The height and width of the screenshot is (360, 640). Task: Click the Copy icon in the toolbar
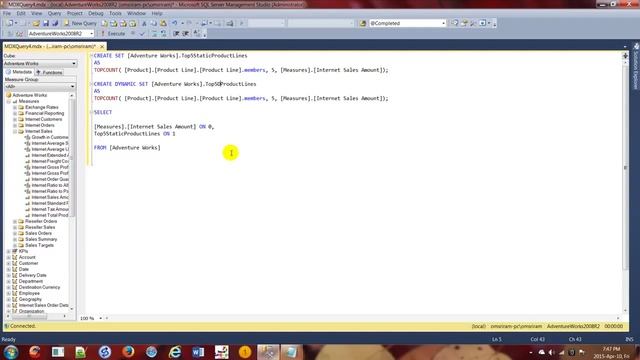point(154,23)
